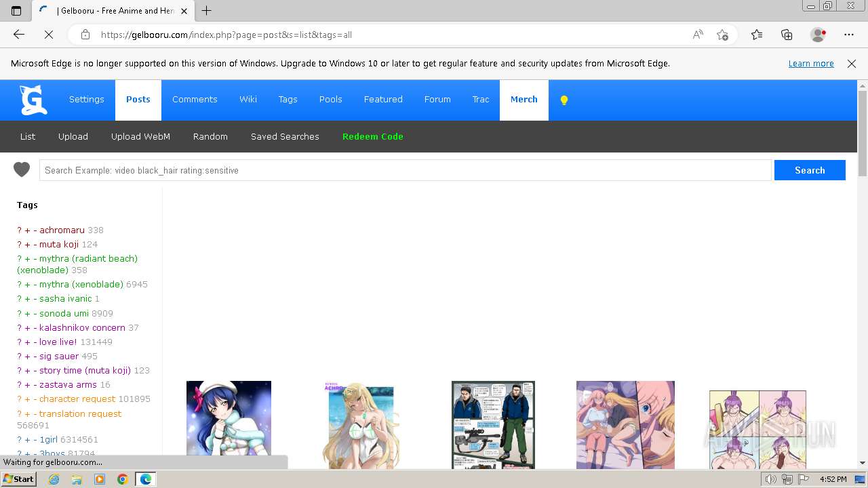Viewport: 868px width, 488px height.
Task: Click the taskbar clock showing 4:52 PM
Action: (x=833, y=479)
